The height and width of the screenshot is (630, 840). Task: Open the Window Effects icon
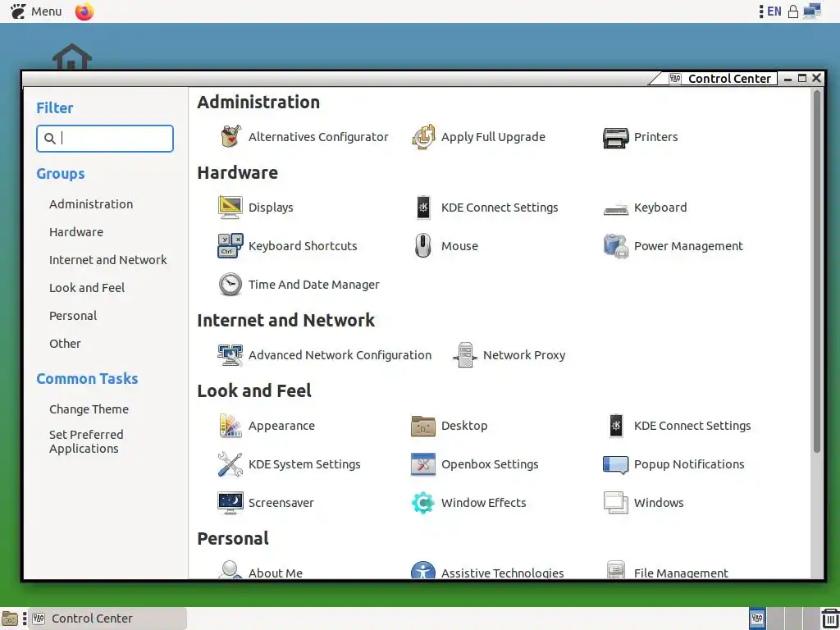tap(423, 503)
